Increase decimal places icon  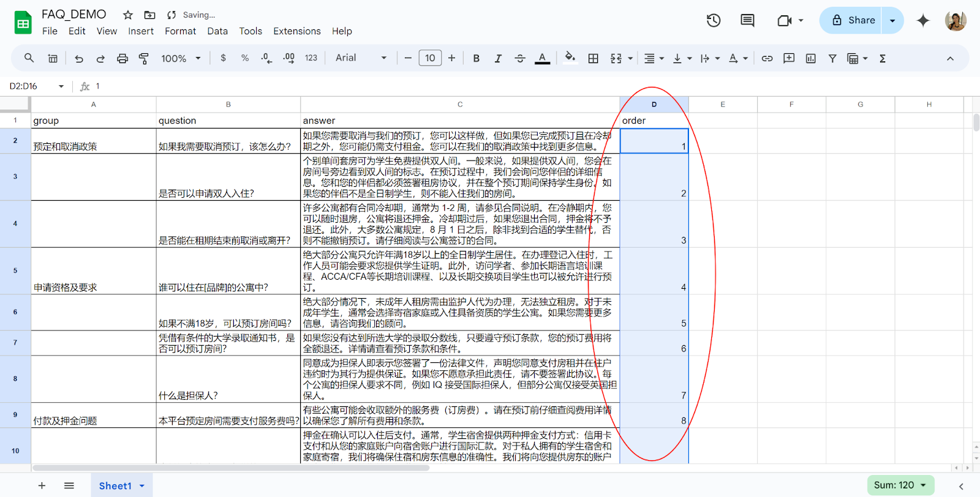point(288,58)
